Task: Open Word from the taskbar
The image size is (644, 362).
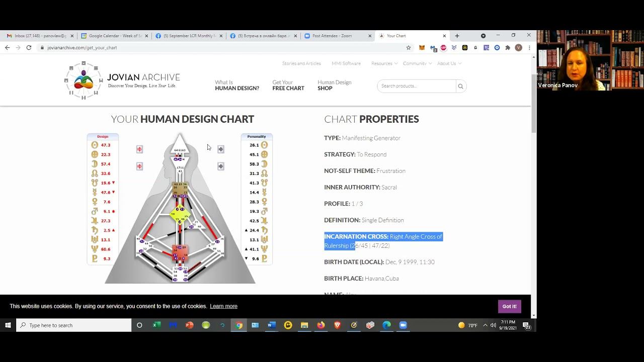Action: (271, 325)
